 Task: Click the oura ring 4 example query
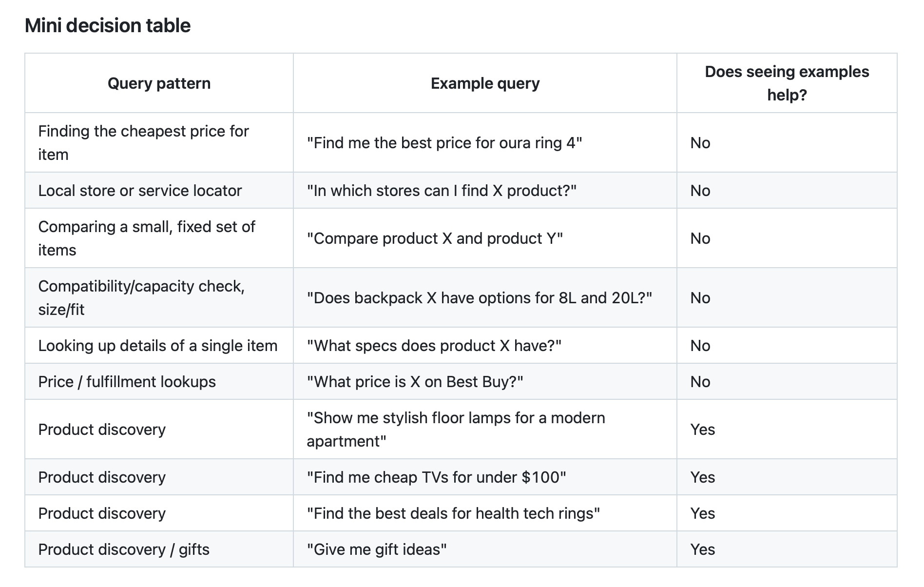[x=444, y=143]
